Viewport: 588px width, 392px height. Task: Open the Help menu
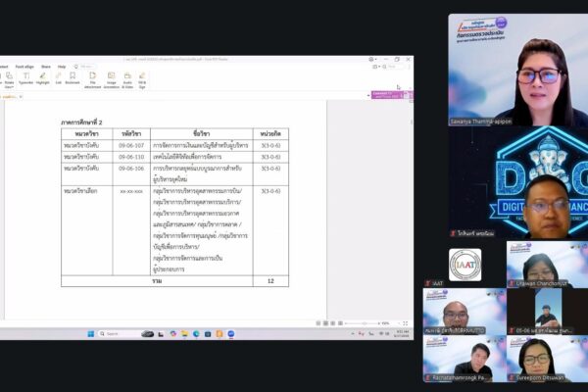62,67
